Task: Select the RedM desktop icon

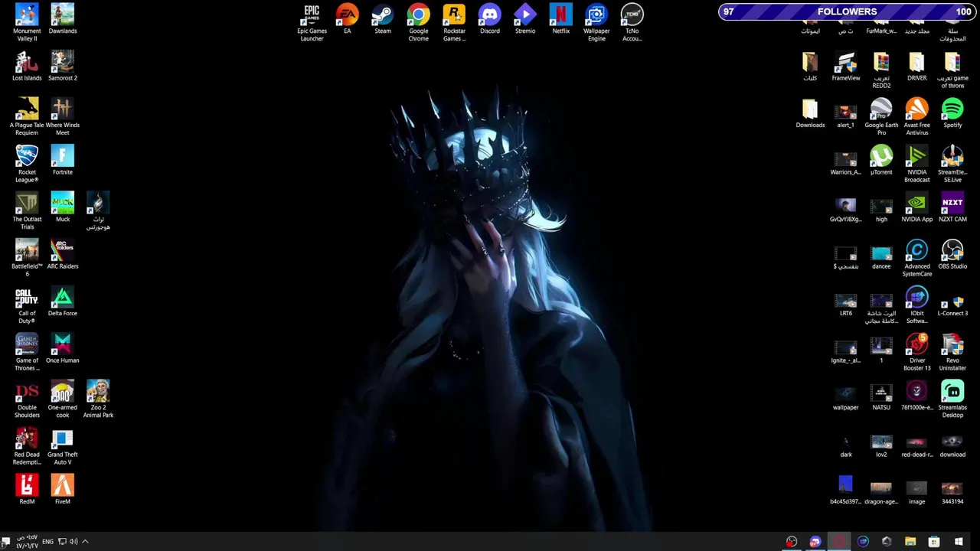Action: coord(27,489)
